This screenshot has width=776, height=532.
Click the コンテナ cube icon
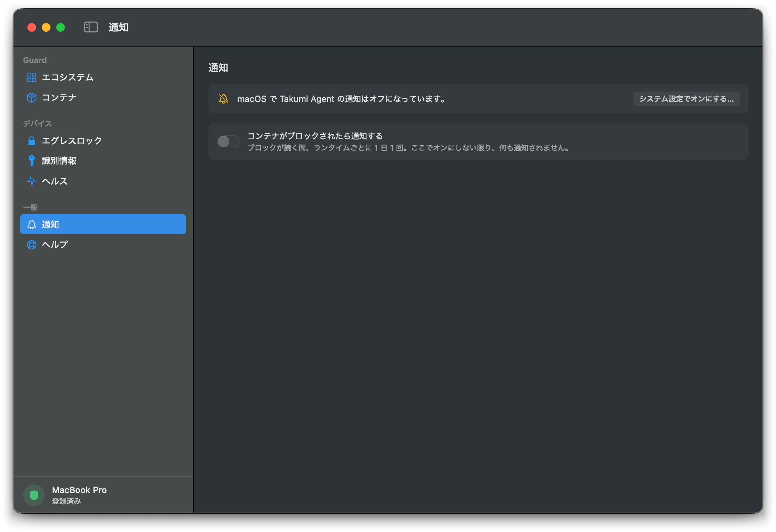[32, 98]
